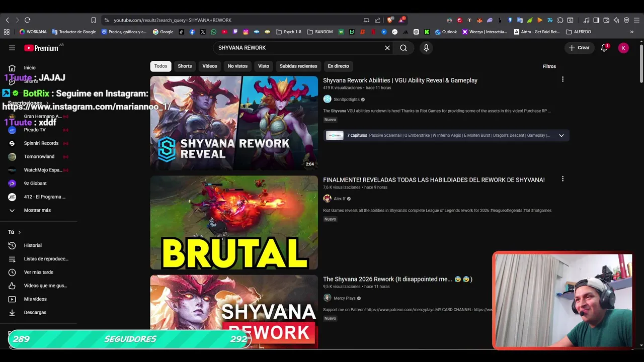Go to the Alex ff channel
644x362 pixels.
[x=340, y=199]
